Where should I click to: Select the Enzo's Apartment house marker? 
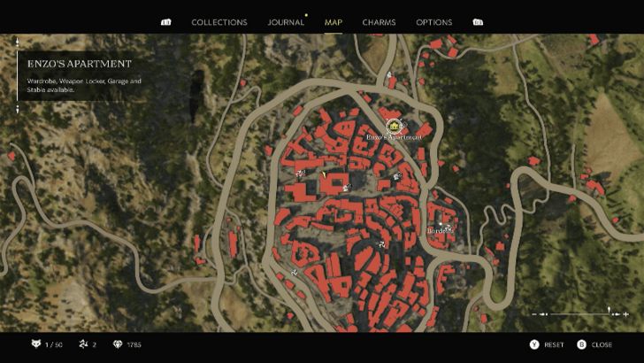(395, 126)
